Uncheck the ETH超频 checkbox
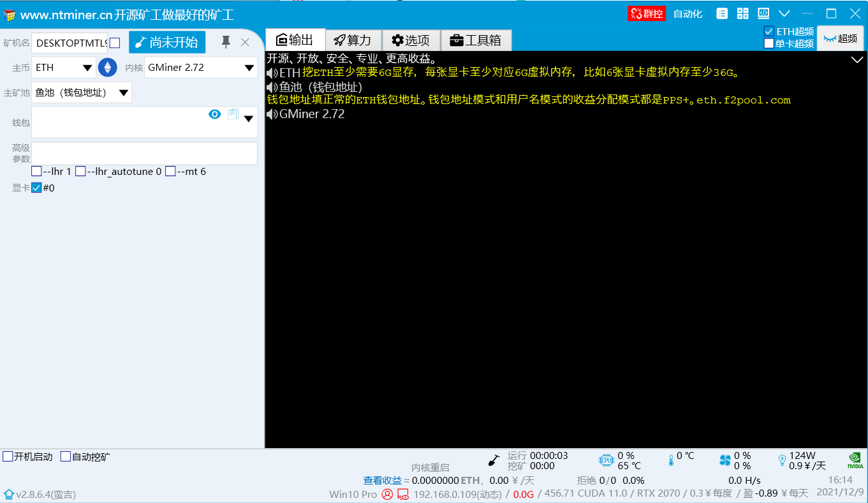Image resolution: width=868 pixels, height=503 pixels. [x=769, y=31]
